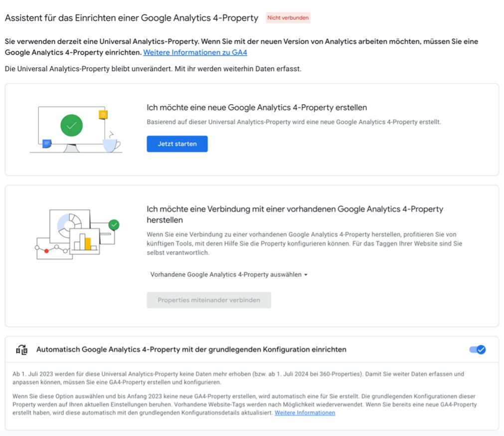Screen dimensions: 504x436
Task: Click heading Ich möchte eine Verbindung mit einer vorhandenen
Action: coord(295,214)
